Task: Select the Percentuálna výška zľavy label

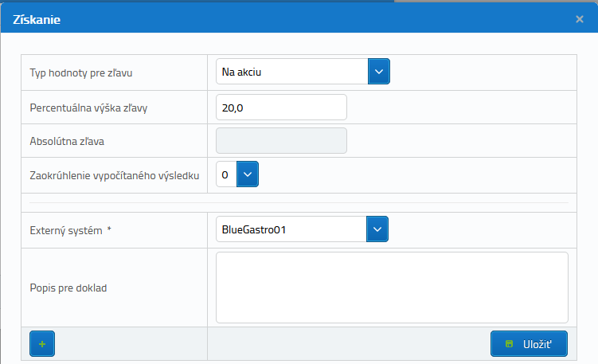Action: [89, 108]
